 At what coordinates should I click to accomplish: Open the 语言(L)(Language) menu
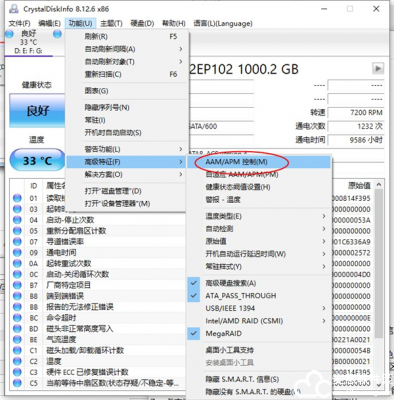[223, 23]
